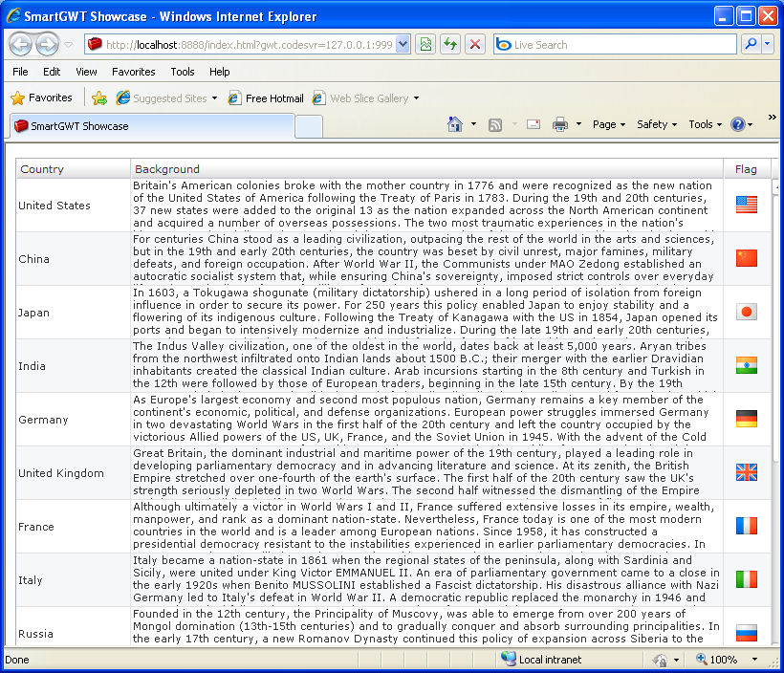Click the browser Back arrow button
The height and width of the screenshot is (673, 784).
click(x=20, y=45)
